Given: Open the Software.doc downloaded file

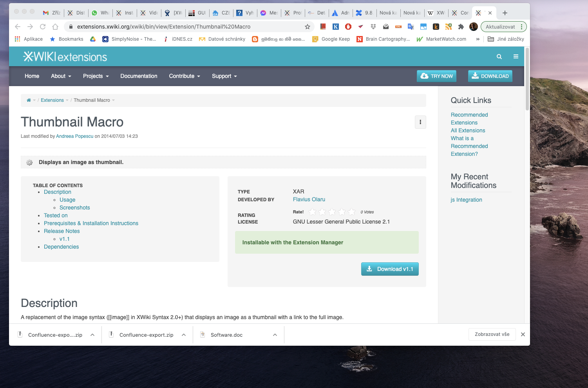Looking at the screenshot, I should 226,335.
